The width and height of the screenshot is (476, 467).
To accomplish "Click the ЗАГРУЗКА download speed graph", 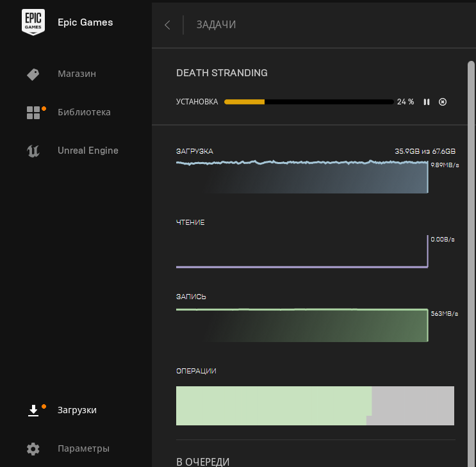I will (302, 177).
